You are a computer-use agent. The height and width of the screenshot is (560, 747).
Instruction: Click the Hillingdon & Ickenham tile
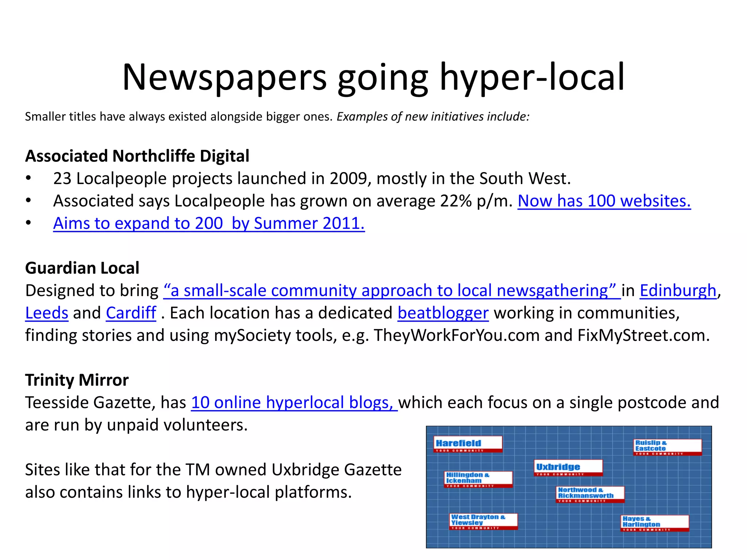479,479
